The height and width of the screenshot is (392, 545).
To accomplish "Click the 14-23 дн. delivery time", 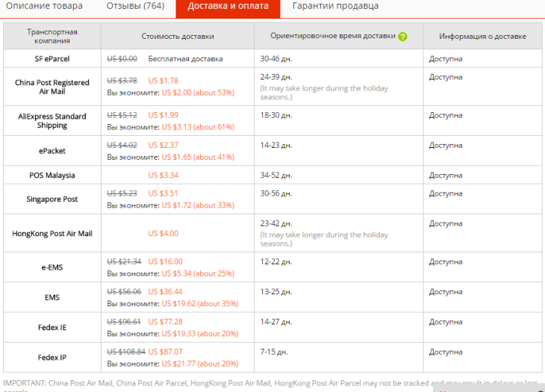I will [276, 145].
